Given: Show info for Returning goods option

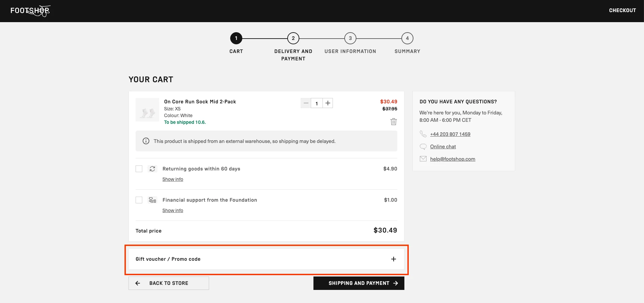Looking at the screenshot, I should point(173,179).
